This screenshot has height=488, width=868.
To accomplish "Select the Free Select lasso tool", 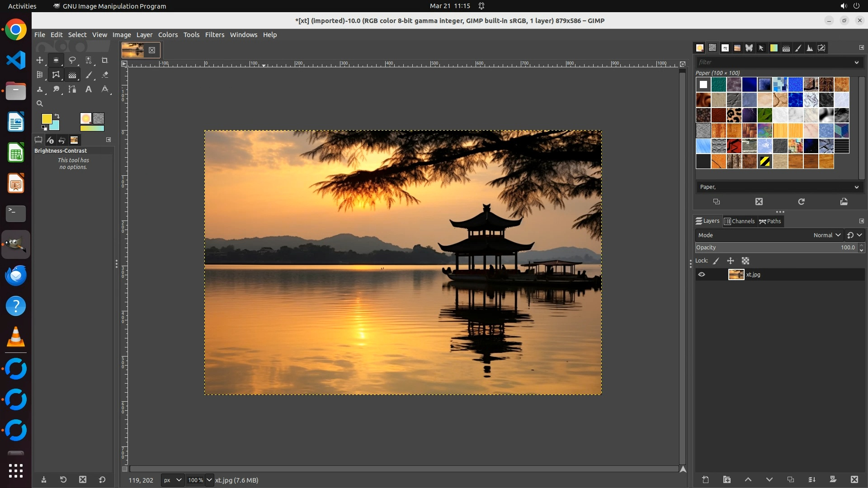I will pos(72,60).
